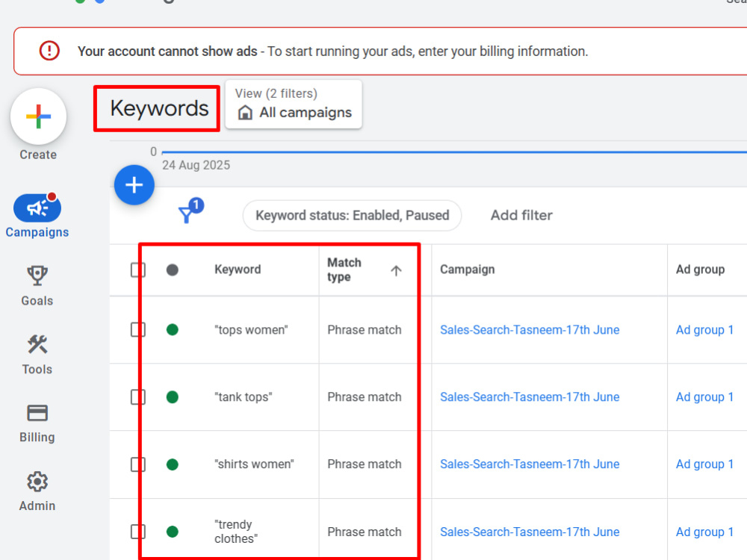Click the Keywords page title
Image resolution: width=747 pixels, height=560 pixels.
[159, 108]
